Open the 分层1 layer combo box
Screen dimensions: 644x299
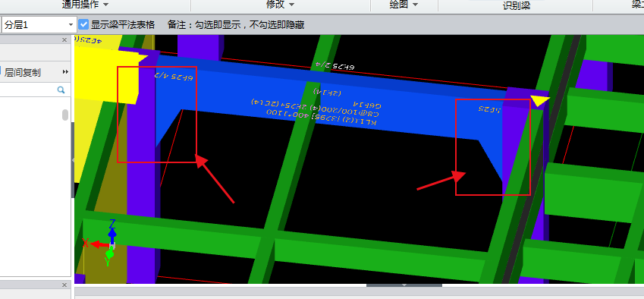(39, 24)
